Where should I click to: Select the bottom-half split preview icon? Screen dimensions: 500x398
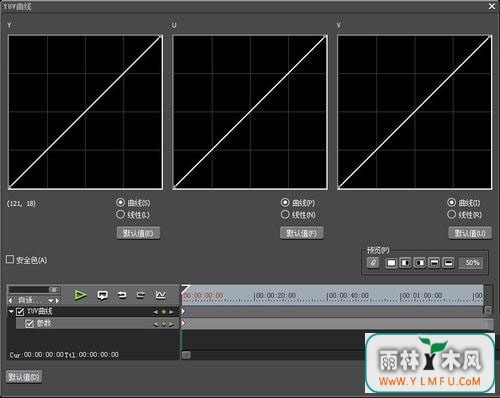(448, 263)
